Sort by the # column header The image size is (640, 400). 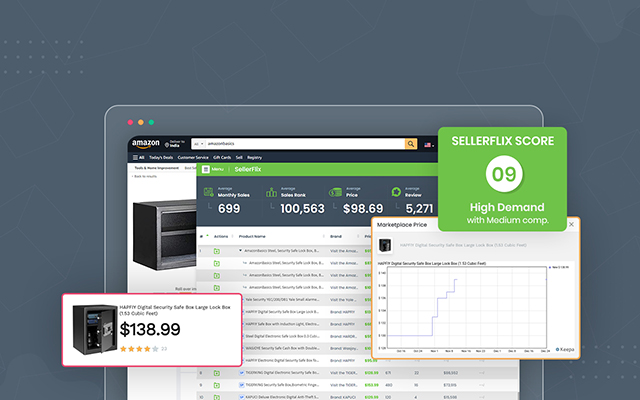[204, 236]
